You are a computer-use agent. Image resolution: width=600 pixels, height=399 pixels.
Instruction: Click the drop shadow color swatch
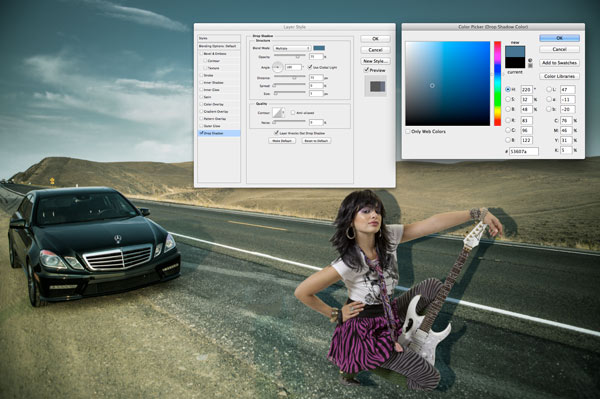click(x=319, y=48)
